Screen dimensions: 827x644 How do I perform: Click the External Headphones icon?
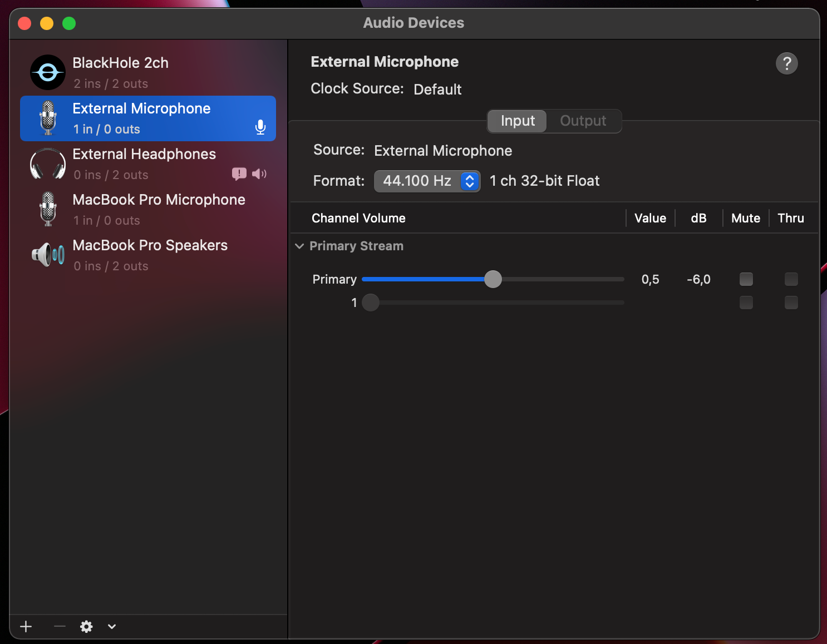[x=48, y=164]
